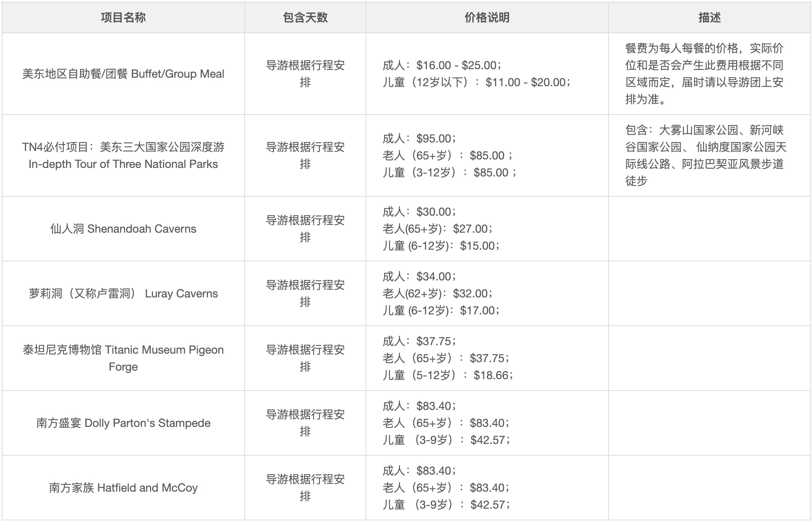812x522 pixels.
Task: Click Luray senior (62+岁) price $32.00
Action: click(438, 293)
